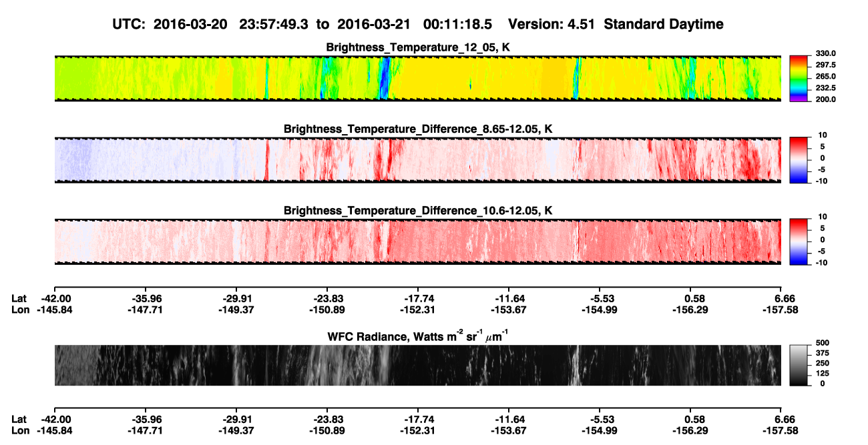
Task: Select the Brightness_Temperature_12_05 image strip
Action: click(x=417, y=78)
